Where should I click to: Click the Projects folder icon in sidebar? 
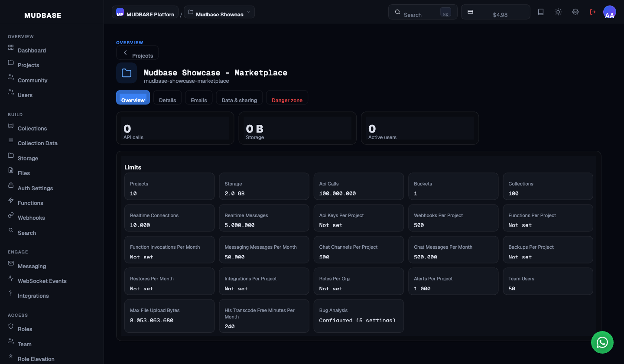[x=11, y=62]
